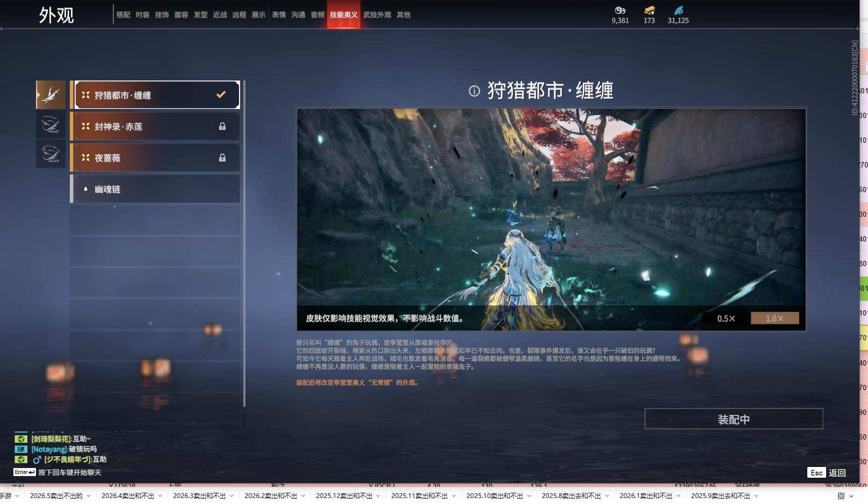Click the Esc 返回 button
Screen dimensions: 868x504
coord(827,472)
